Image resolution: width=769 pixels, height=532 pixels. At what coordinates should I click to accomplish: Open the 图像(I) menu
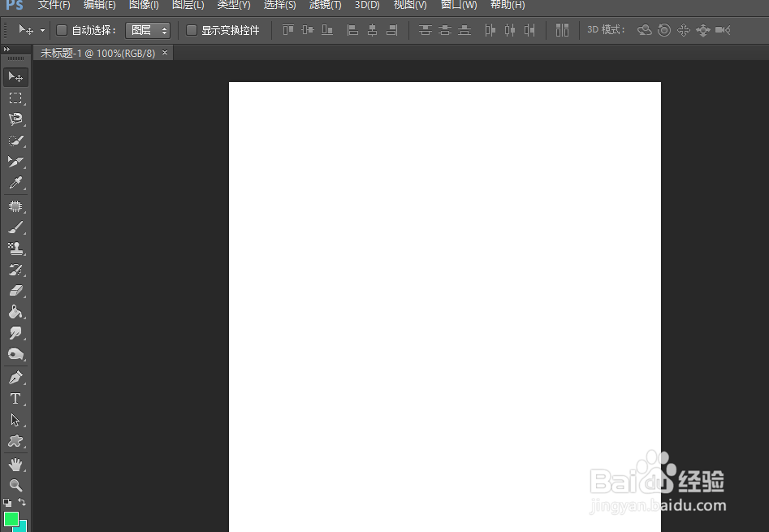pyautogui.click(x=144, y=5)
